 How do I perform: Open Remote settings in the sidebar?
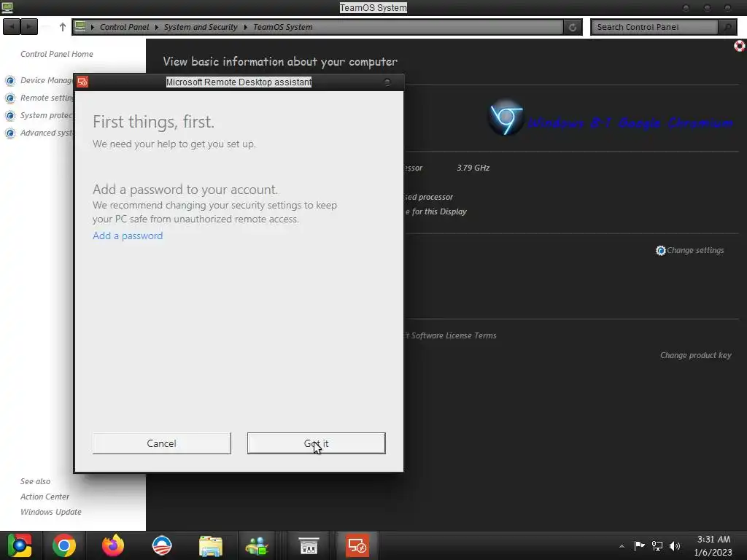pos(47,98)
